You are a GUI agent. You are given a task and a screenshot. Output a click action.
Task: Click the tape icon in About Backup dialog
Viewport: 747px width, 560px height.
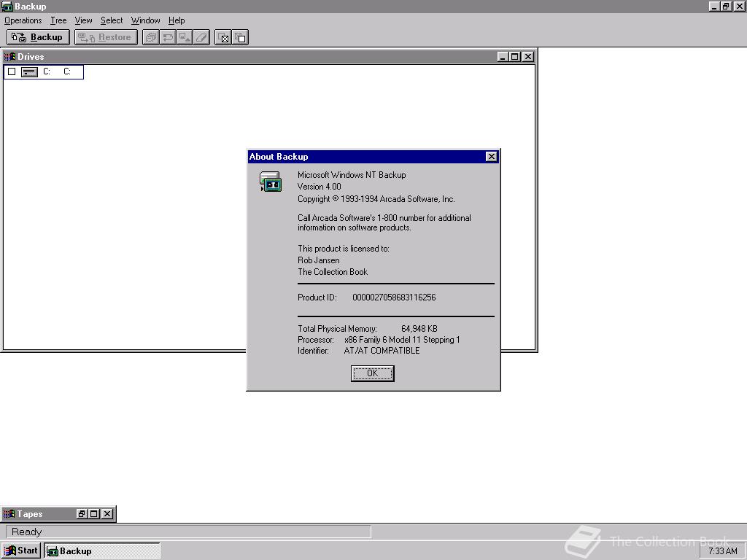(271, 182)
